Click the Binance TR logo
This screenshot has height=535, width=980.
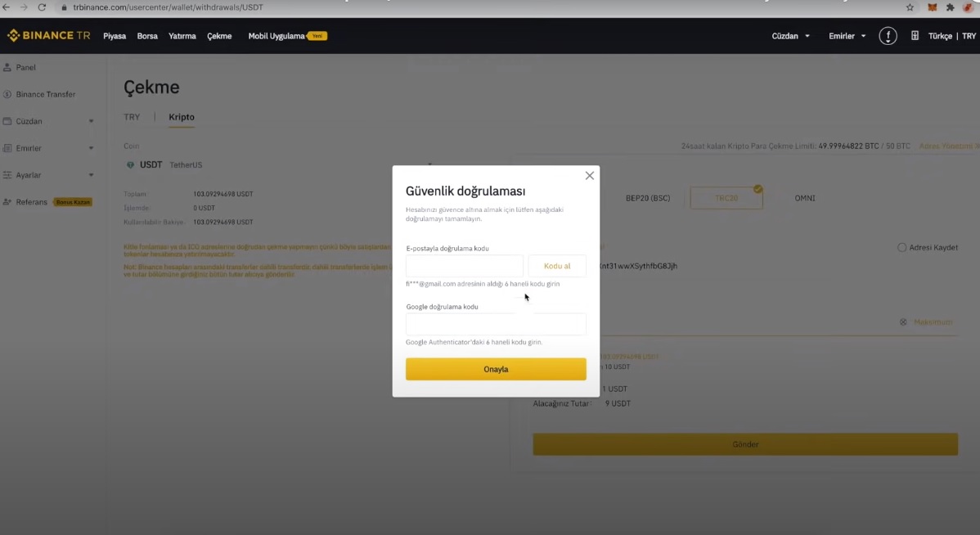[x=49, y=36]
